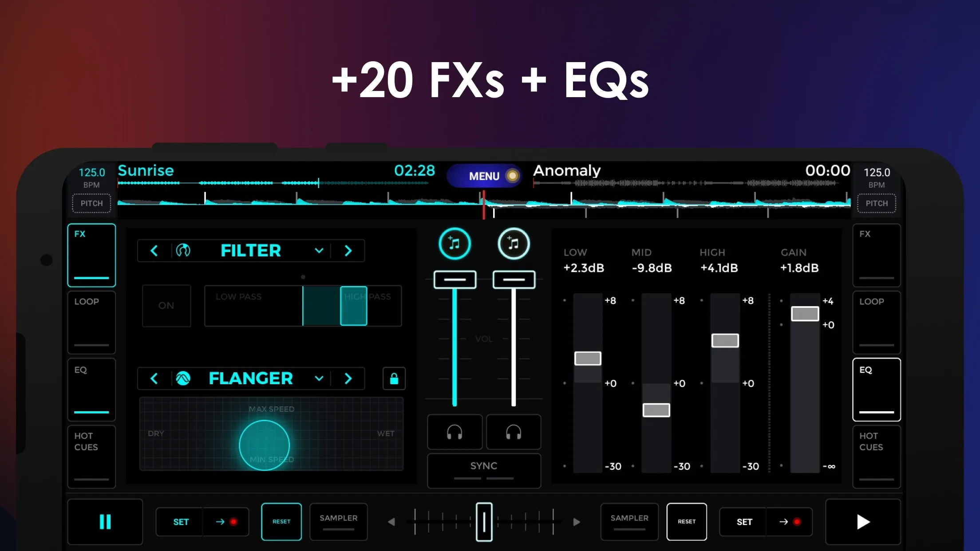Click the right headphone cue icon
This screenshot has height=551, width=980.
513,432
